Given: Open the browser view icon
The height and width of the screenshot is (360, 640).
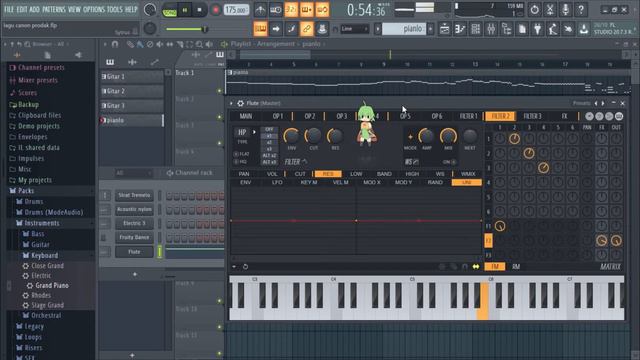Looking at the screenshot, I should pyautogui.click(x=507, y=29).
